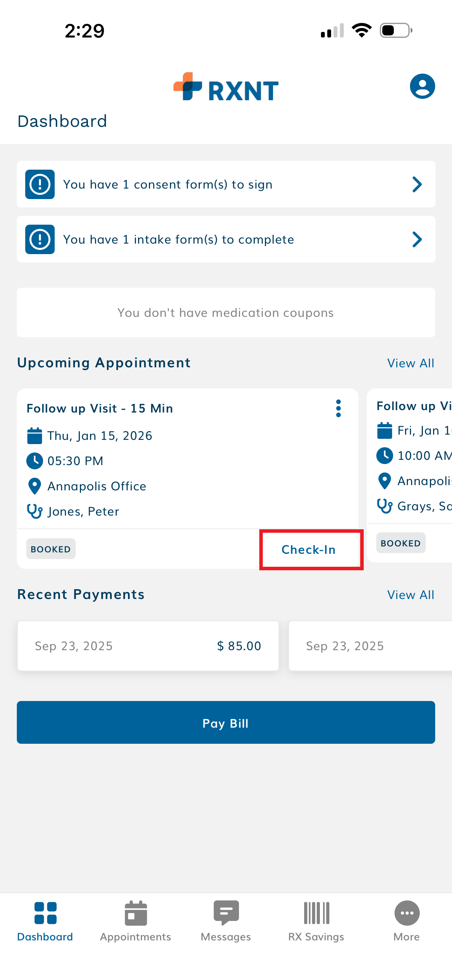Open the three-dot appointment options menu
The width and height of the screenshot is (452, 980).
[x=338, y=409]
